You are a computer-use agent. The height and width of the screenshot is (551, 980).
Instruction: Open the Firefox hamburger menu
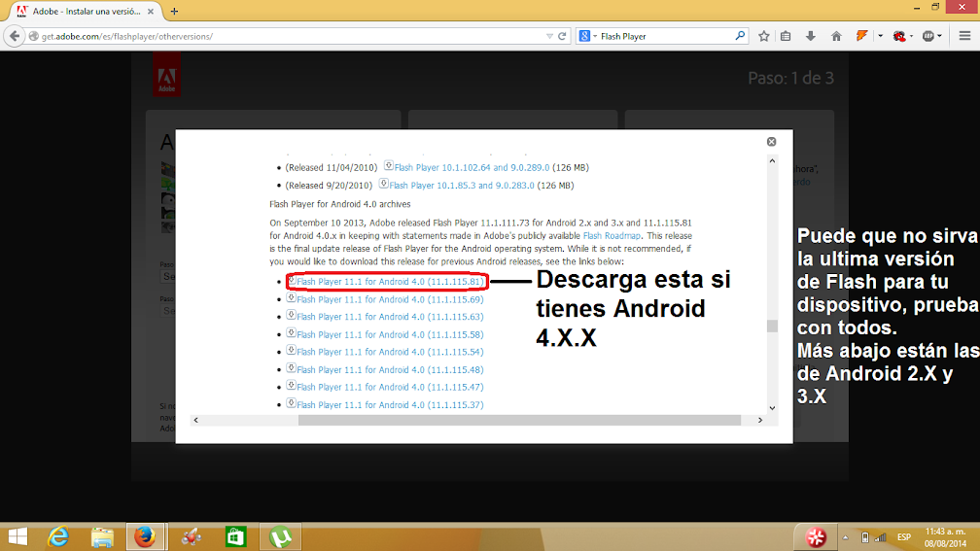point(964,36)
